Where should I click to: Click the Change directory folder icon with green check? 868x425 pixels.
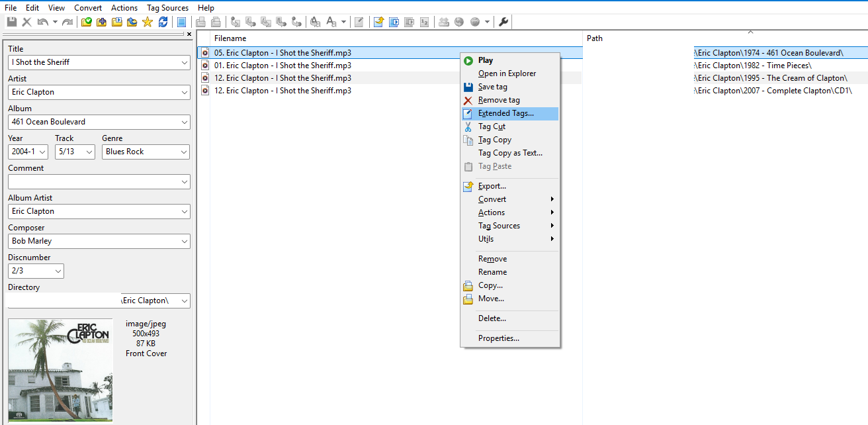pos(87,22)
